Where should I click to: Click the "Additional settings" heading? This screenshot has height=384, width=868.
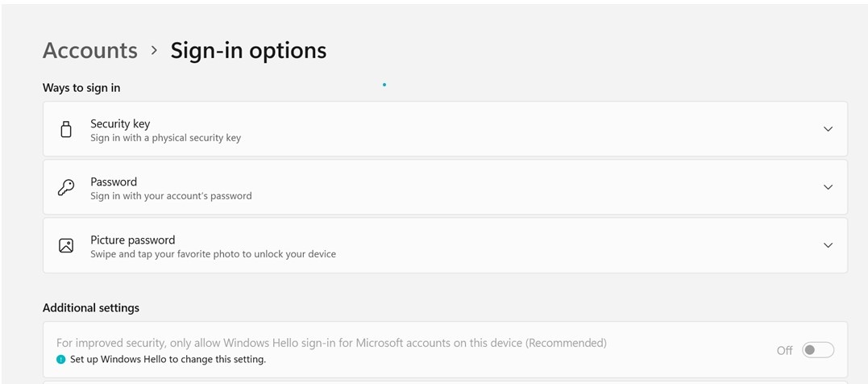click(x=91, y=308)
